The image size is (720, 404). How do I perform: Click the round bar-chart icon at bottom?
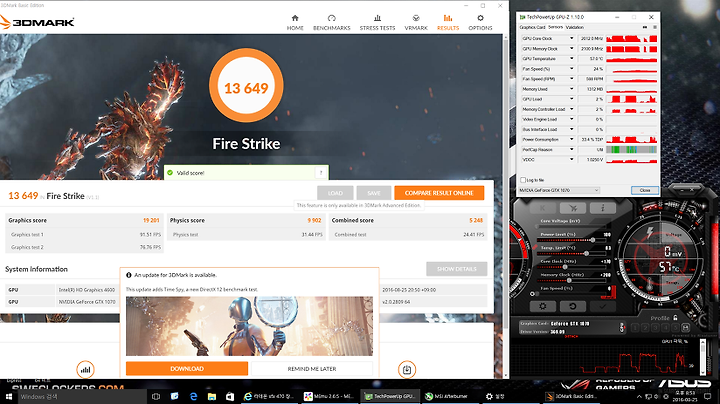tap(85, 369)
